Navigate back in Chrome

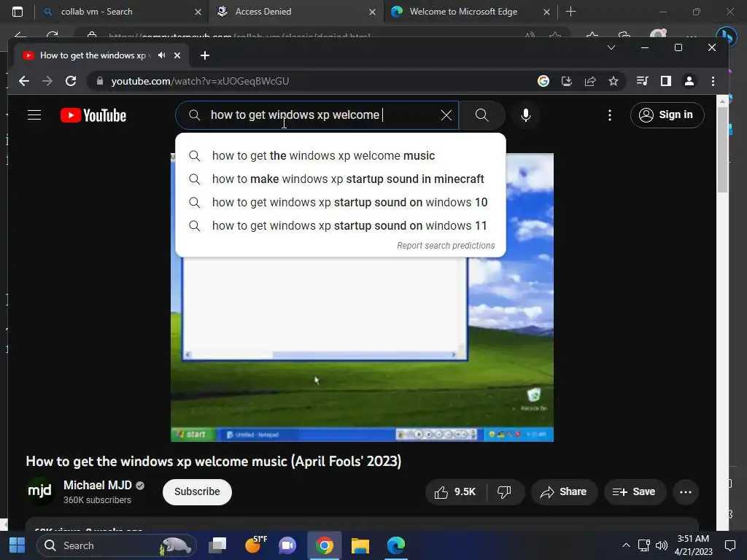point(24,81)
